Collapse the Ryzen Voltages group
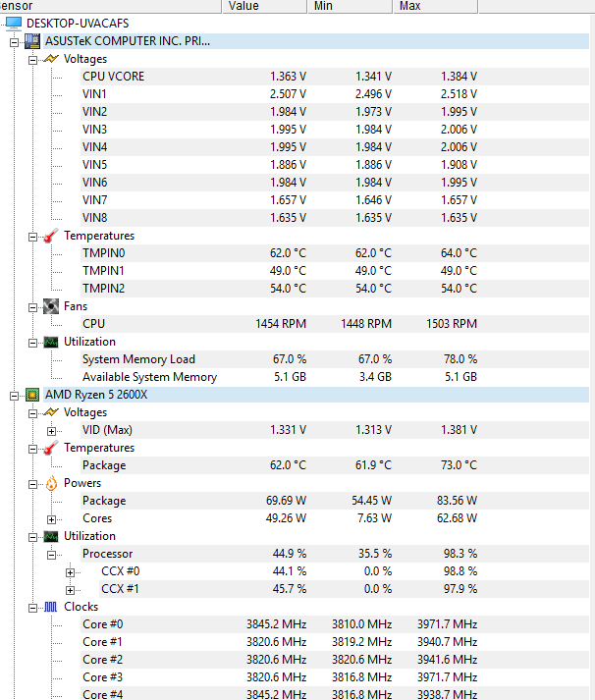The image size is (595, 700). (32, 414)
